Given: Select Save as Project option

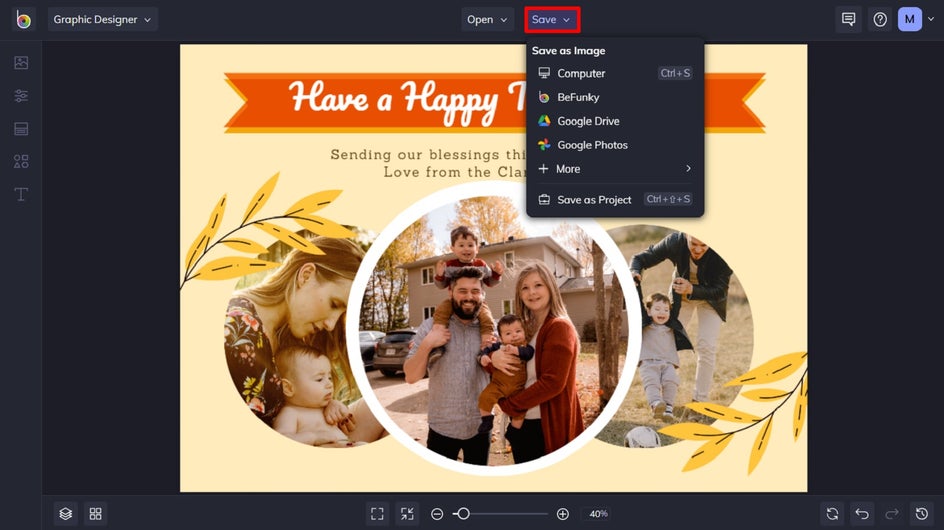Looking at the screenshot, I should pos(615,199).
